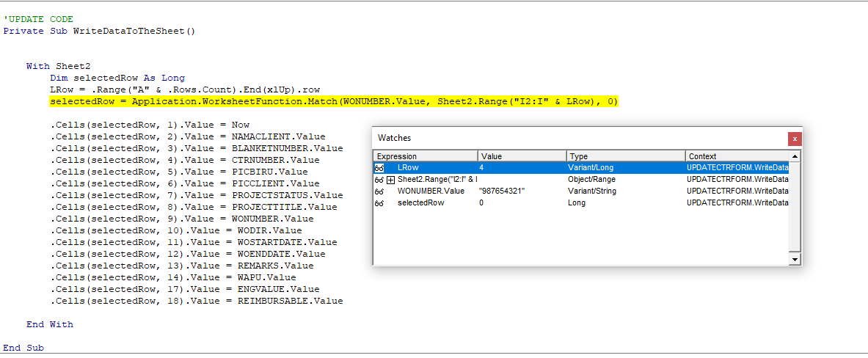
Task: Click the Value column header
Action: point(522,156)
